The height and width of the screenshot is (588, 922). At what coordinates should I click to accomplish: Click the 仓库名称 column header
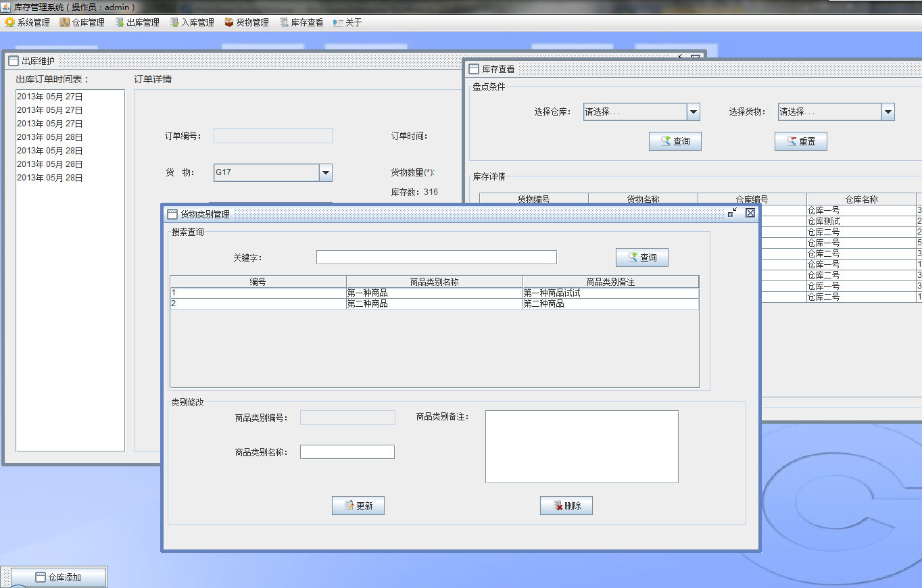click(x=861, y=199)
